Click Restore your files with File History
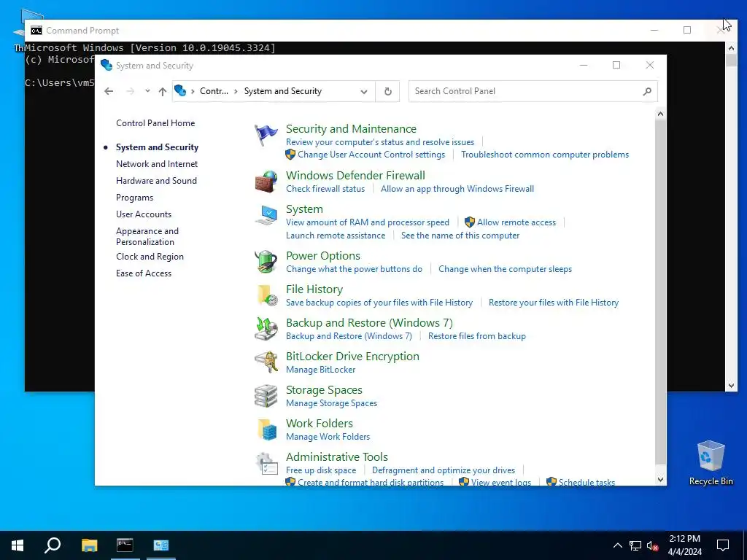The image size is (747, 560). tap(554, 303)
